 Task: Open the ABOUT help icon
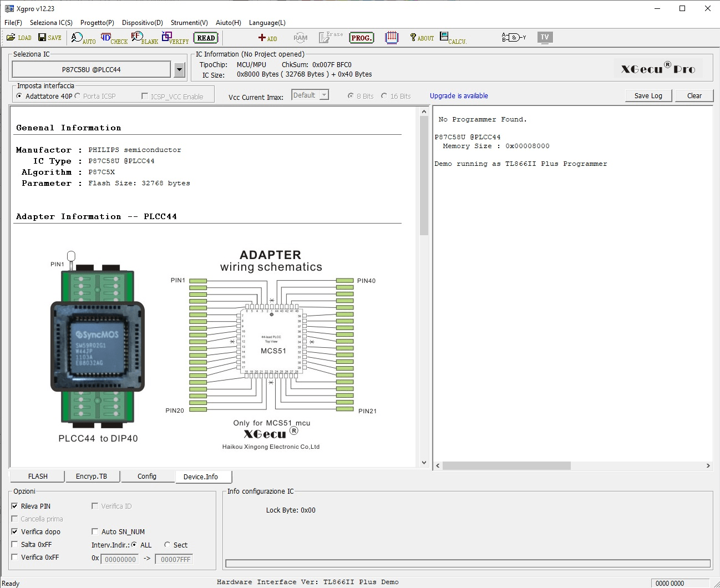pos(422,38)
